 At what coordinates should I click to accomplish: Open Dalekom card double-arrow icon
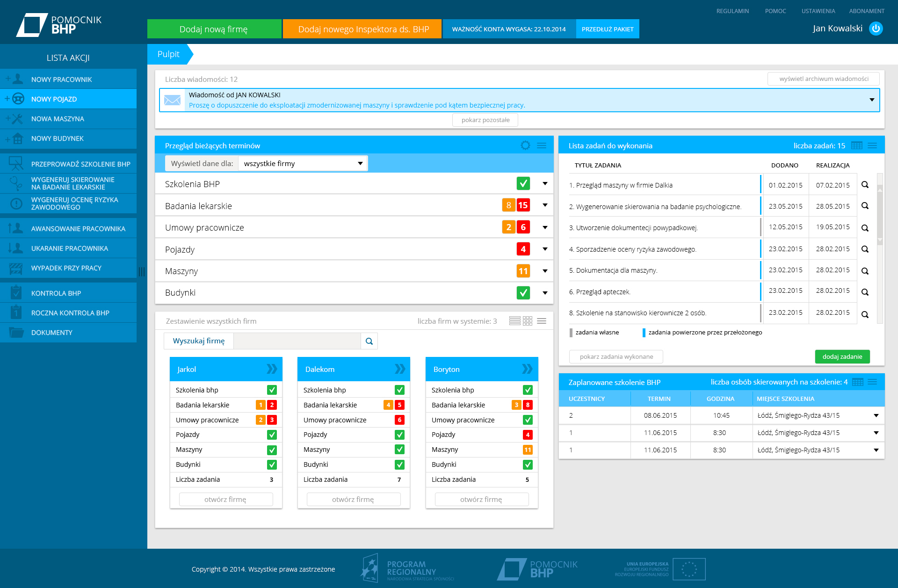400,369
